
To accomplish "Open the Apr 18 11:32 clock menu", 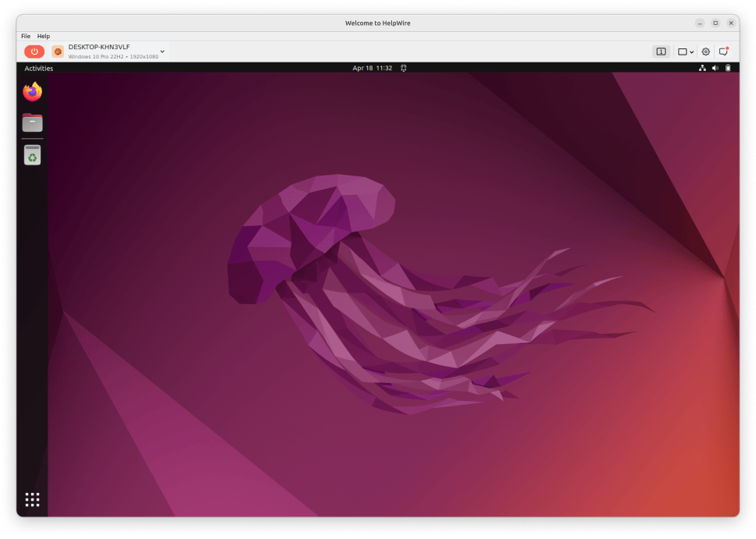I will (x=373, y=68).
